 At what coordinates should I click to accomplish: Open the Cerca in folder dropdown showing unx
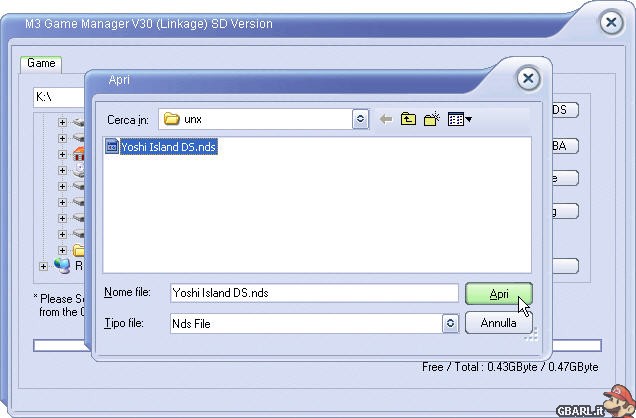(360, 119)
